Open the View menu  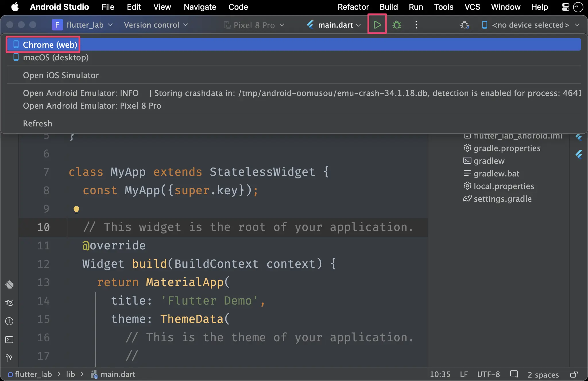pos(162,7)
